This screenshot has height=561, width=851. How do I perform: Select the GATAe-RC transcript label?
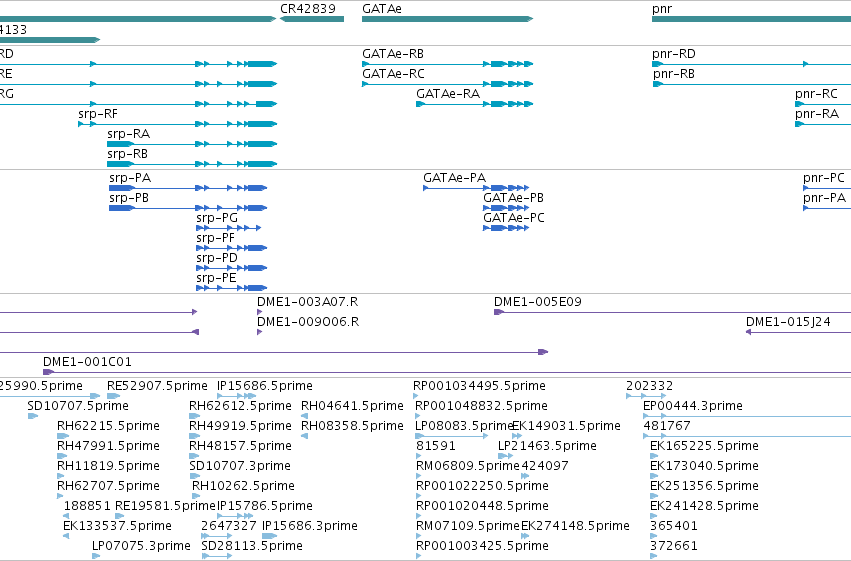(x=393, y=74)
